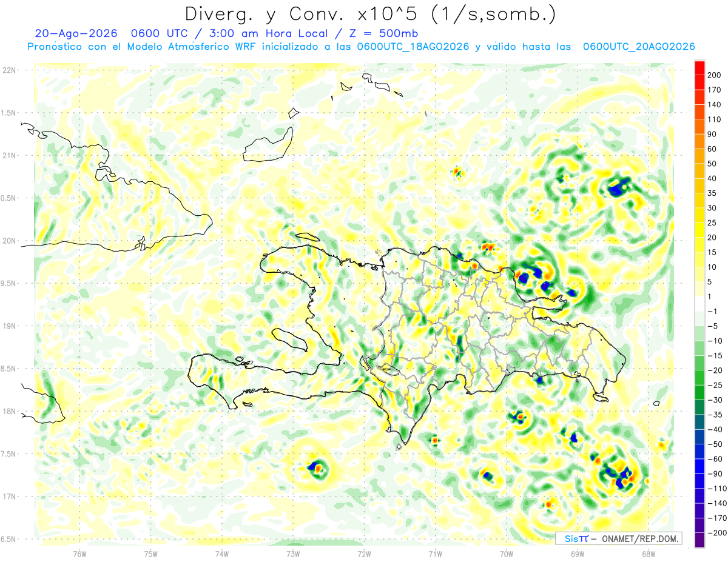728x562 pixels.
Task: Click the white colorbar swatch between 1 and -1
Action: [x=699, y=304]
